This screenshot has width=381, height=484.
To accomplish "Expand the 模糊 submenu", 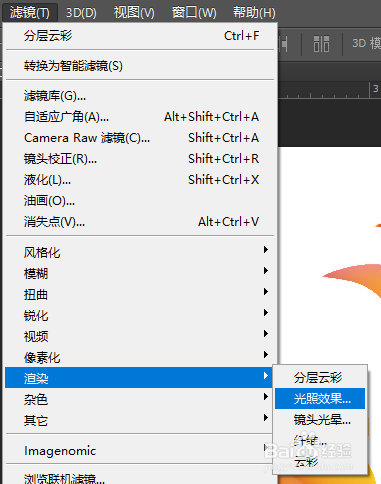I will click(141, 273).
